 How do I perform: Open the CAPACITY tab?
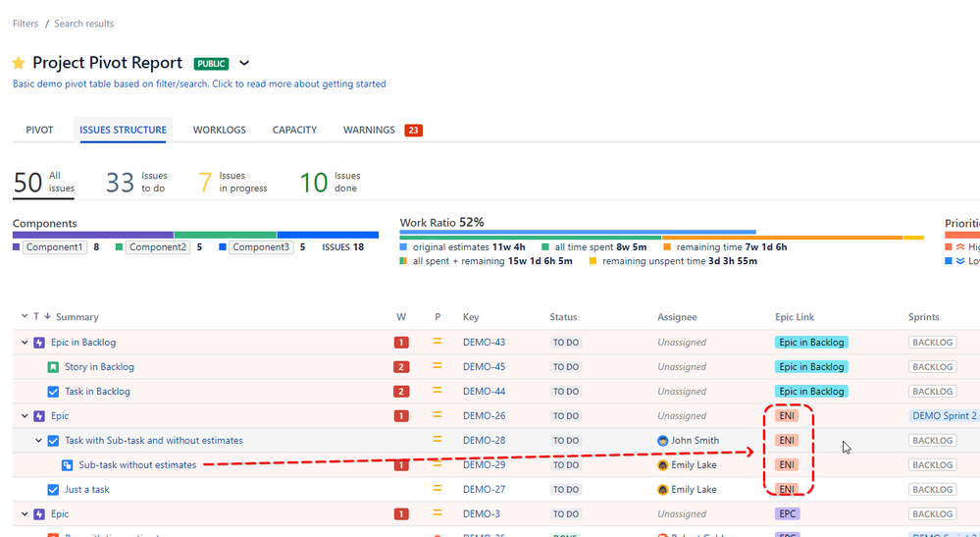pyautogui.click(x=294, y=130)
